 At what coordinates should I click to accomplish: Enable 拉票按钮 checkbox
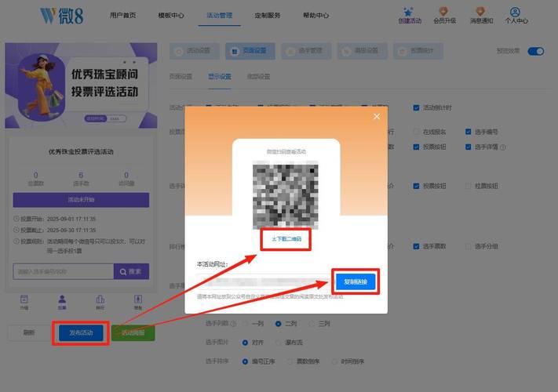(469, 186)
